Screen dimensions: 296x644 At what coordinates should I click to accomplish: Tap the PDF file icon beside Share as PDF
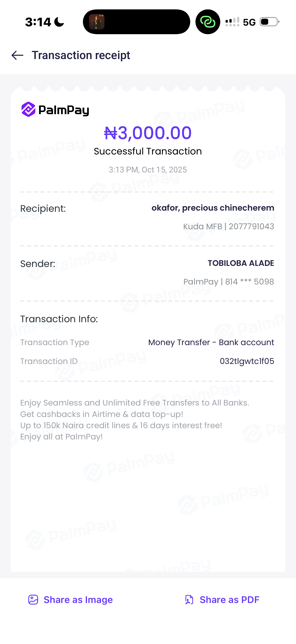[189, 600]
